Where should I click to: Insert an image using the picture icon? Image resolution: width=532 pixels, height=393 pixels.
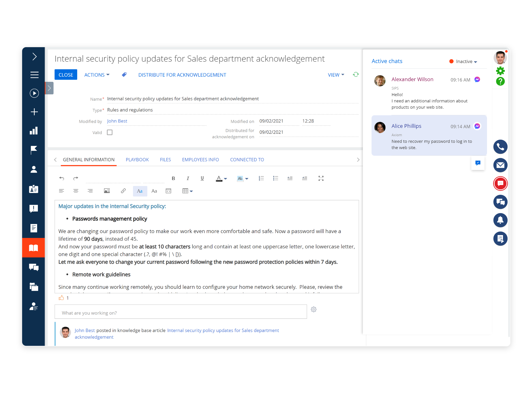107,191
